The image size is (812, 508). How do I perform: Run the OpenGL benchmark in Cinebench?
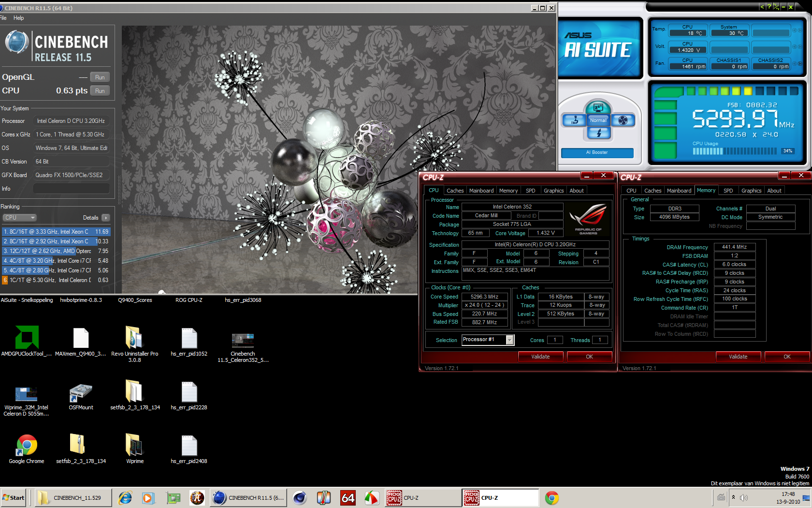pyautogui.click(x=100, y=77)
